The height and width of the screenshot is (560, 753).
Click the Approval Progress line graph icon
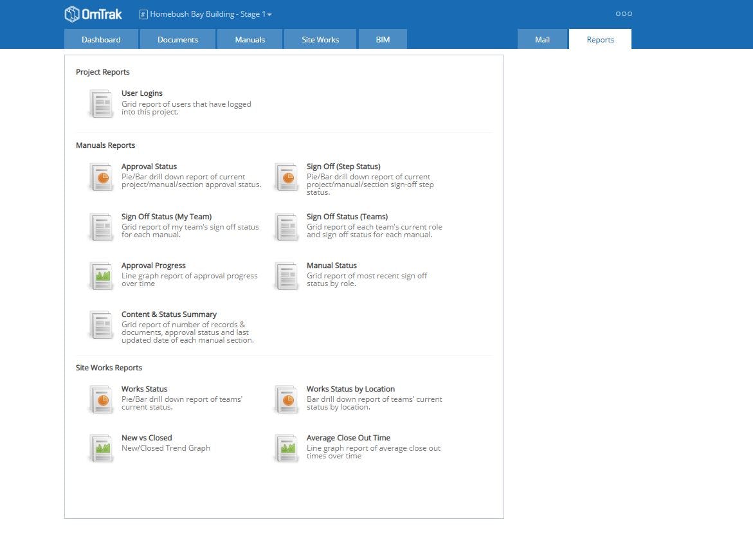coord(100,276)
